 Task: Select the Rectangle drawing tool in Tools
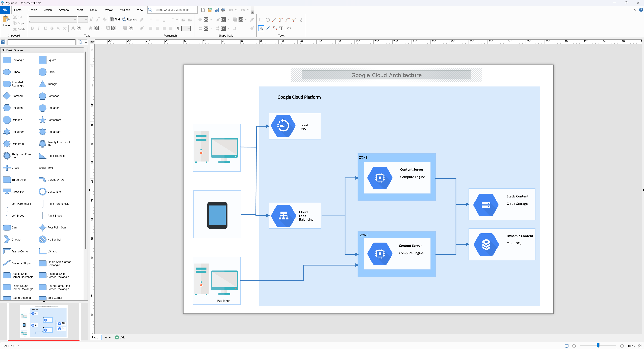tap(261, 20)
